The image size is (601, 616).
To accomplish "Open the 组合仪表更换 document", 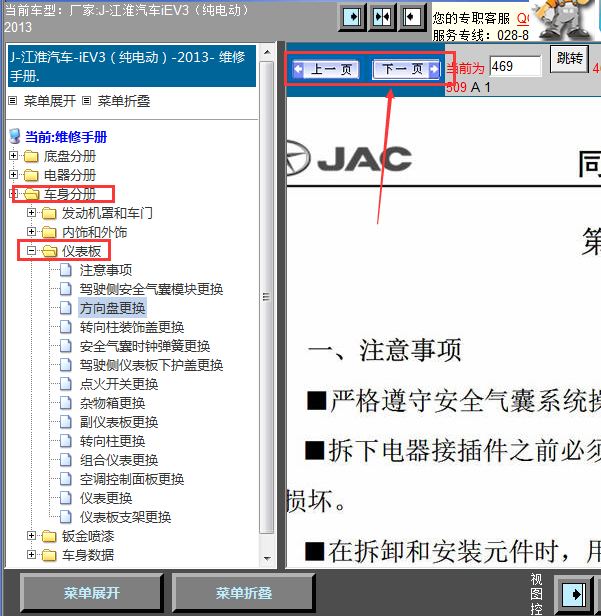I will (x=119, y=460).
